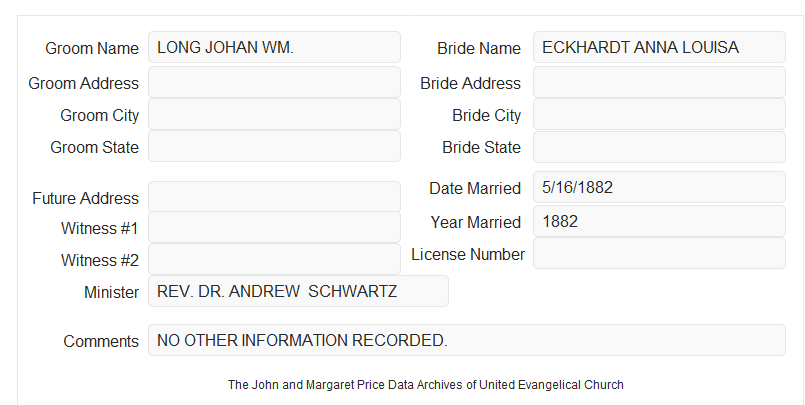Select the Future Address field
805x405 pixels.
pos(274,197)
